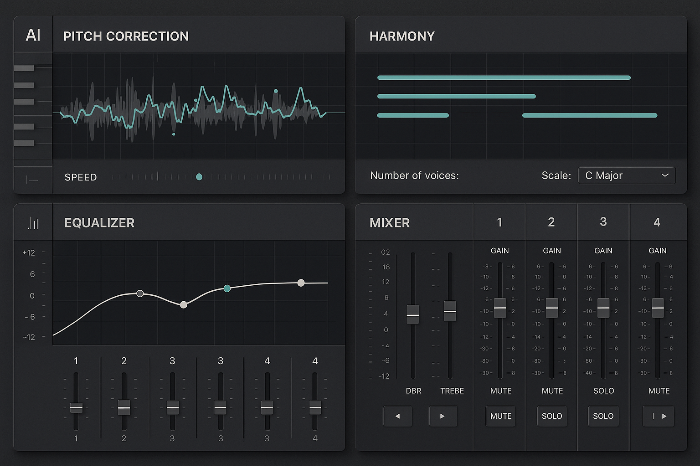The image size is (700, 466).
Task: Select the Mixer channel 2 header
Action: tap(551, 222)
